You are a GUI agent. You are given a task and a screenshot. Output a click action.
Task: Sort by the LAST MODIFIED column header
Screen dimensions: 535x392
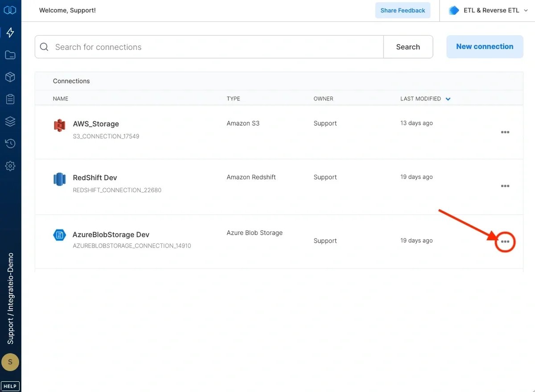click(x=420, y=99)
